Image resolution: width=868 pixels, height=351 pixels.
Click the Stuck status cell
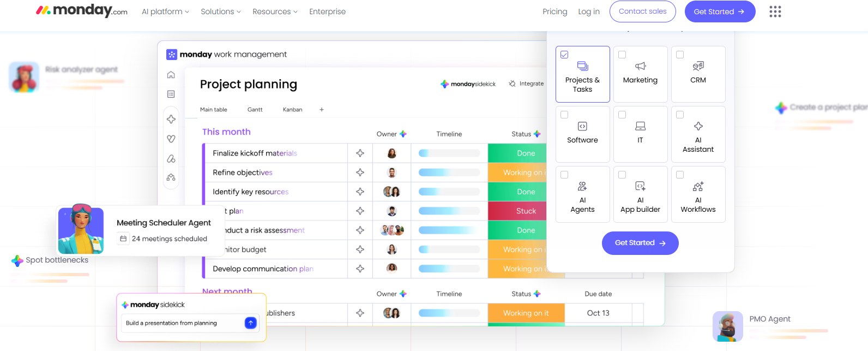click(517, 211)
